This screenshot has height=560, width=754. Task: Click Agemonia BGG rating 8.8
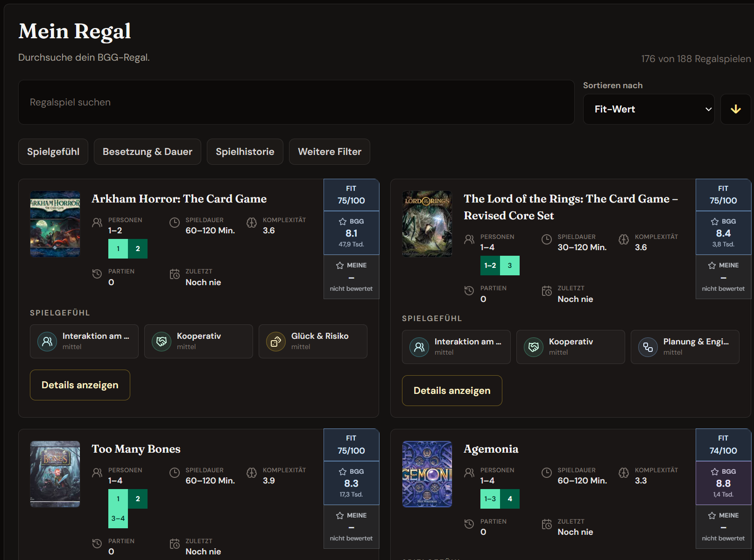point(723,483)
